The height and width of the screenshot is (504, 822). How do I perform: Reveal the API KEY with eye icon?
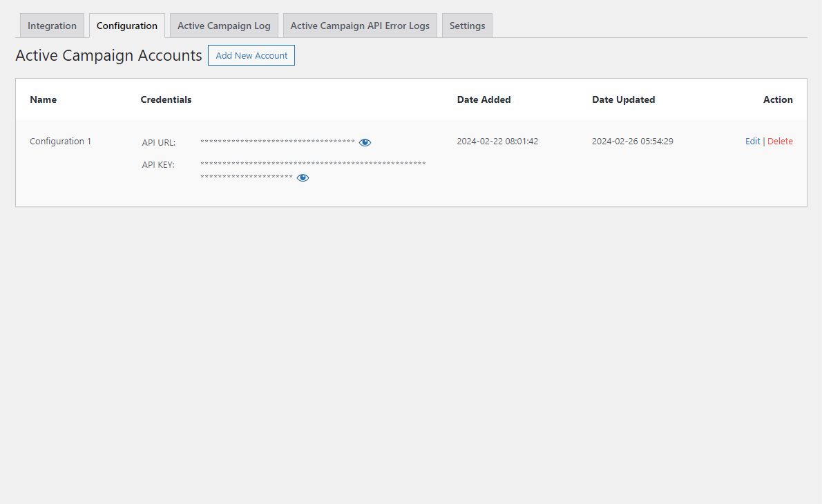303,178
